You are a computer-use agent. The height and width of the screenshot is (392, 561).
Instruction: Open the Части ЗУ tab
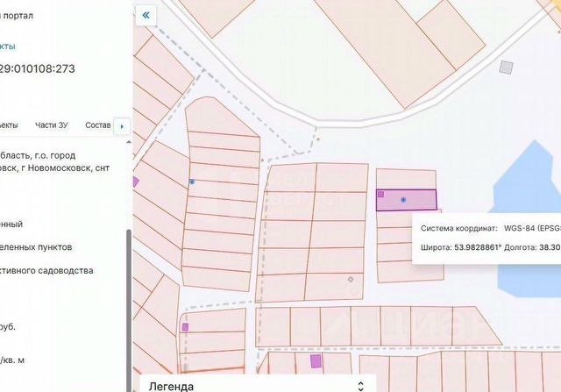pyautogui.click(x=51, y=125)
